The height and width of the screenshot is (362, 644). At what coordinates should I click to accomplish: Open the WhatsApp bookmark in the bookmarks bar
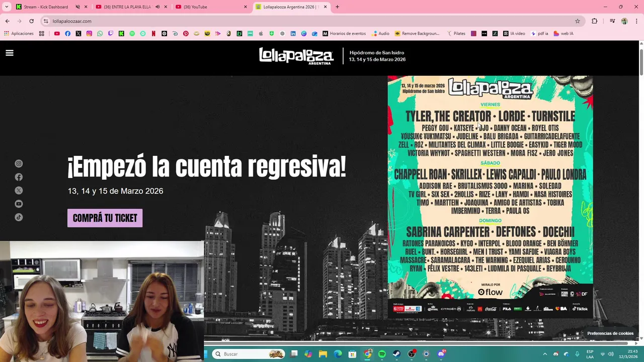100,34
